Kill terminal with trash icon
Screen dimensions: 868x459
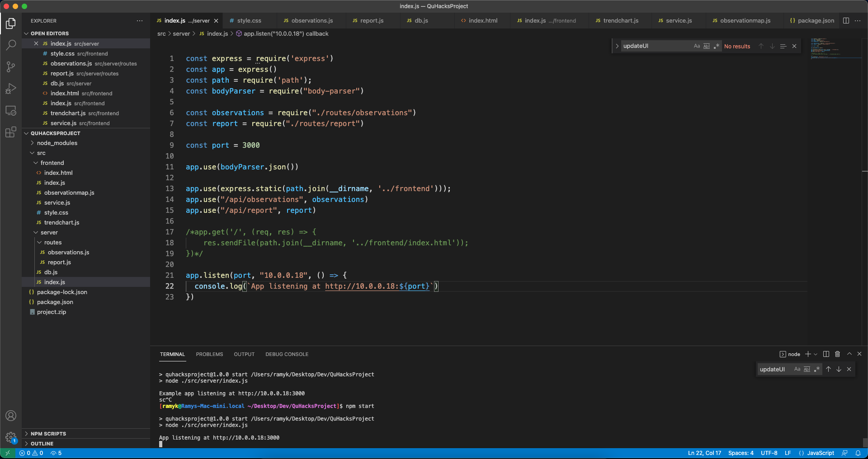coord(837,354)
